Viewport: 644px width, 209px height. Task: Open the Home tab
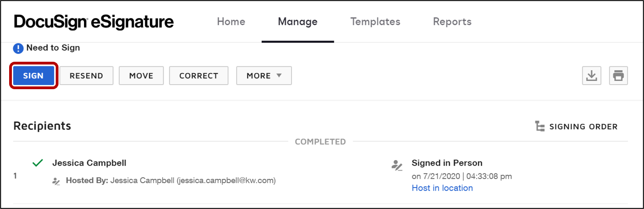coord(231,21)
